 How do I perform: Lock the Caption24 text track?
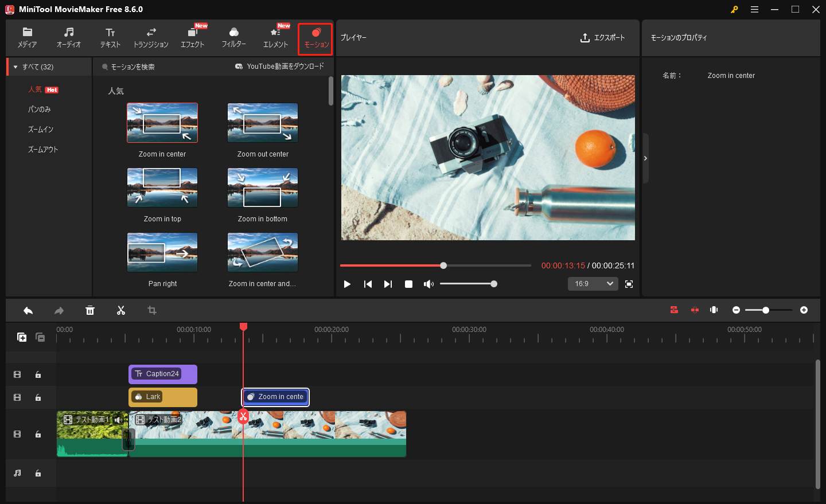point(38,374)
